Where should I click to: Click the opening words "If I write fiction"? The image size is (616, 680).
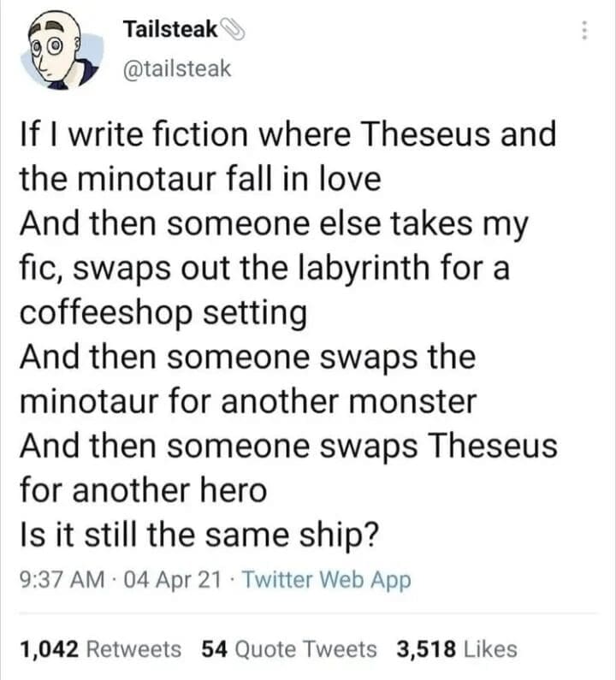[x=128, y=135]
